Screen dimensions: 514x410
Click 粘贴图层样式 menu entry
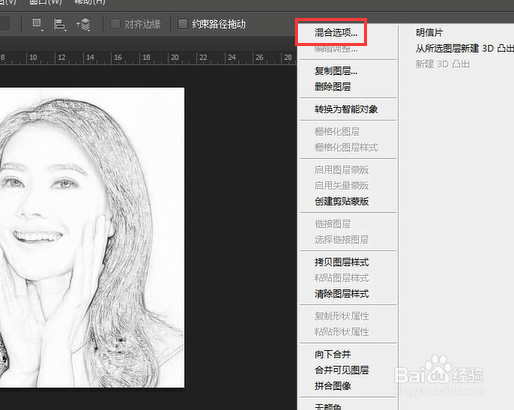coord(341,278)
